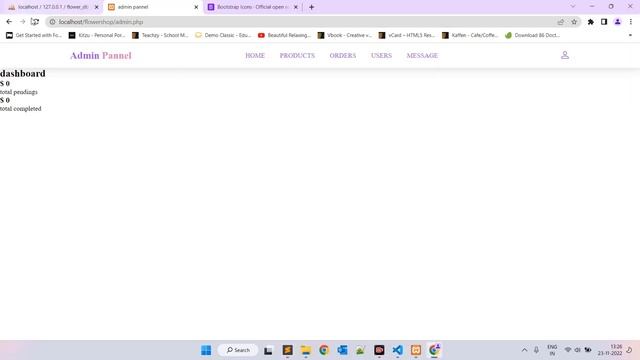
Task: Show more bookmarks overflow arrow
Action: pos(630,35)
